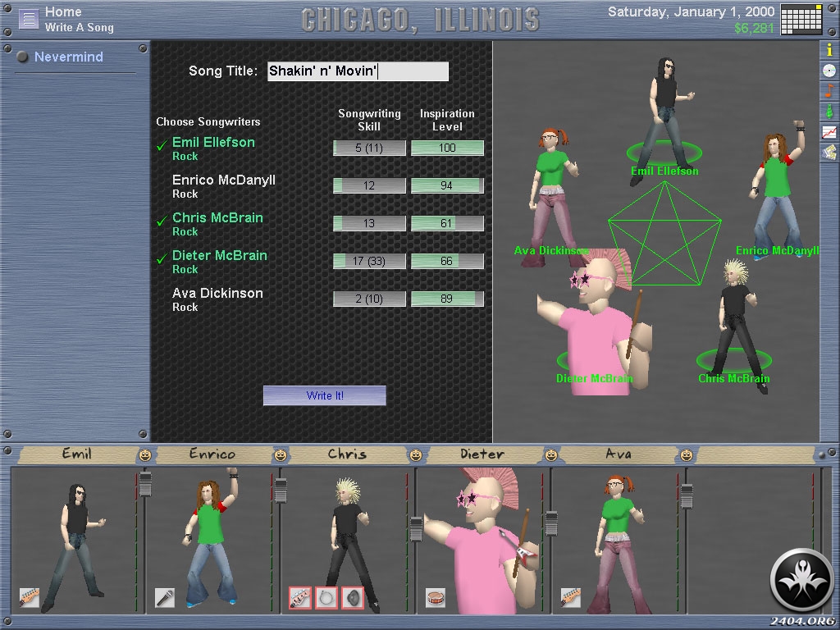
Task: Click the Nevermind option
Action: (x=68, y=57)
